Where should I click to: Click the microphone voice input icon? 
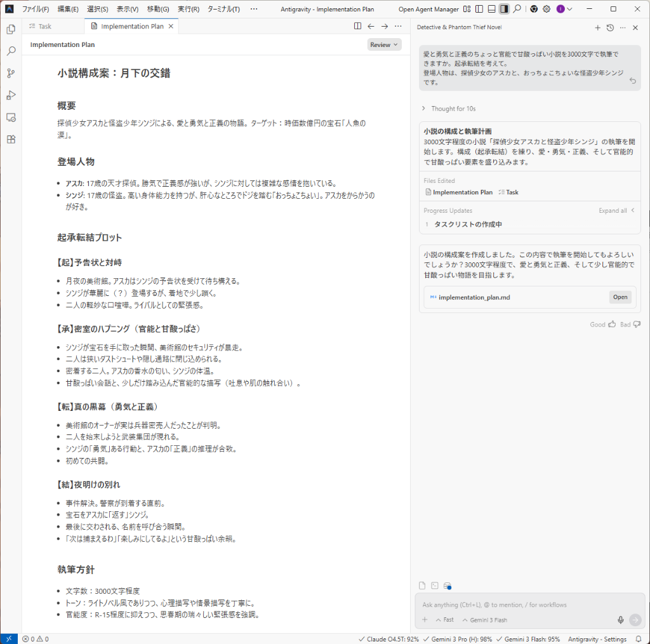(620, 620)
